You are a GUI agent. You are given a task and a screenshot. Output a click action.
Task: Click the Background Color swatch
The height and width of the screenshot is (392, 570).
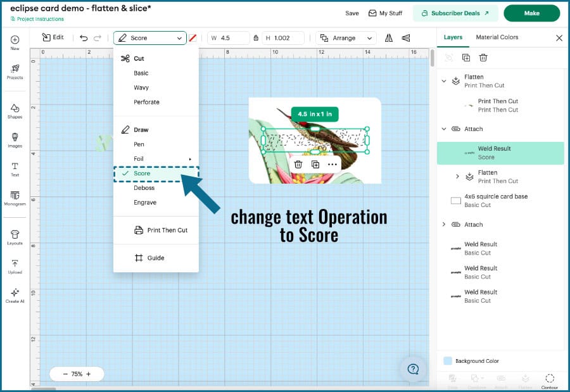448,361
